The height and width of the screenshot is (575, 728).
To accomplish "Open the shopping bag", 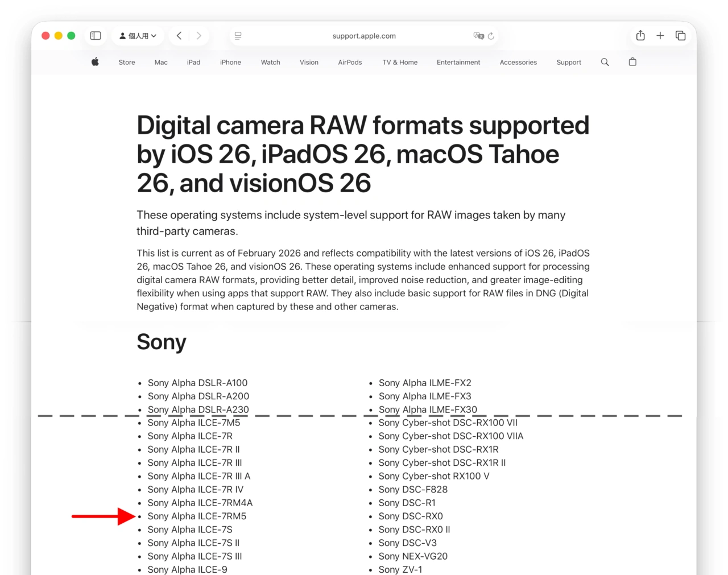I will 632,62.
